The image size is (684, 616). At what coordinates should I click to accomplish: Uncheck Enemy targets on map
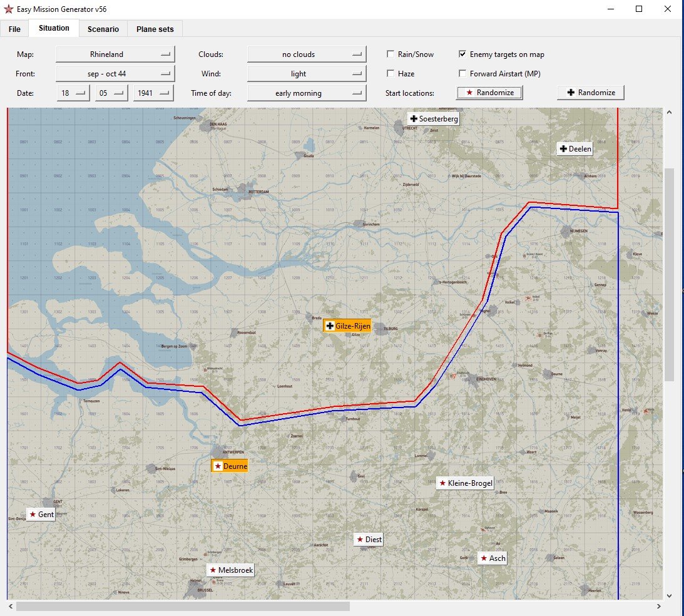pyautogui.click(x=462, y=54)
